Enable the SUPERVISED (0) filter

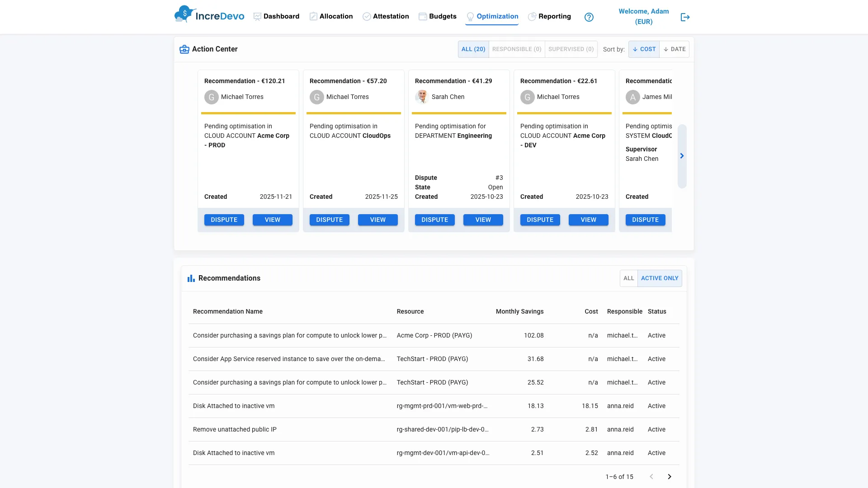pos(571,49)
